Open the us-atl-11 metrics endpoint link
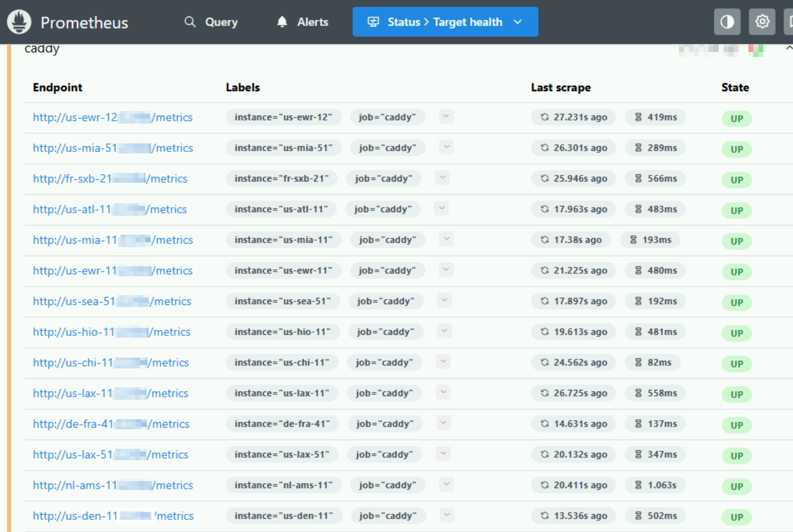Image resolution: width=793 pixels, height=532 pixels. 110,209
